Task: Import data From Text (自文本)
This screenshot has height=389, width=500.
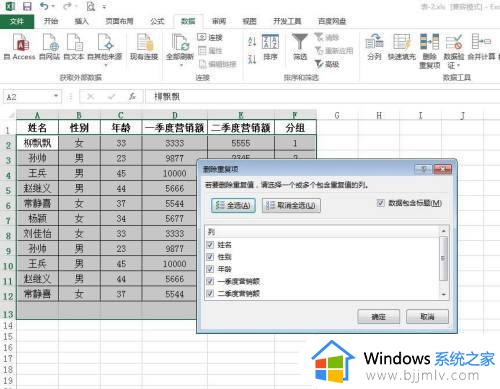Action: (x=74, y=47)
